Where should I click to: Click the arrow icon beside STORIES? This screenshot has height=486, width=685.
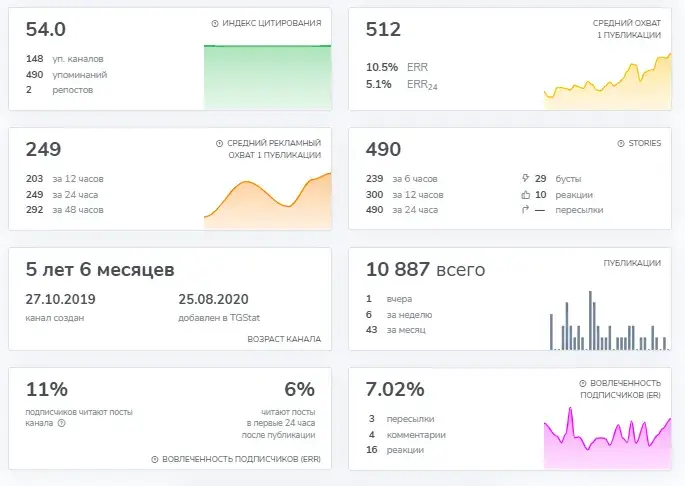tap(621, 143)
